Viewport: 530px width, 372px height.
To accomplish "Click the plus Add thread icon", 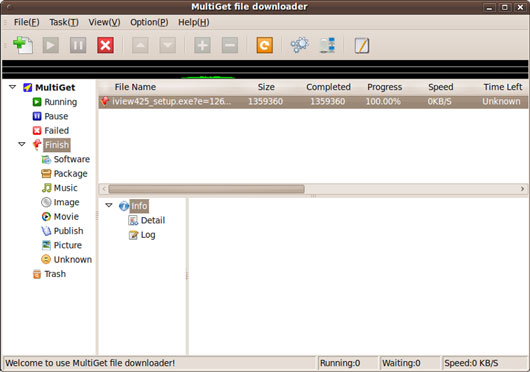I will [x=202, y=45].
